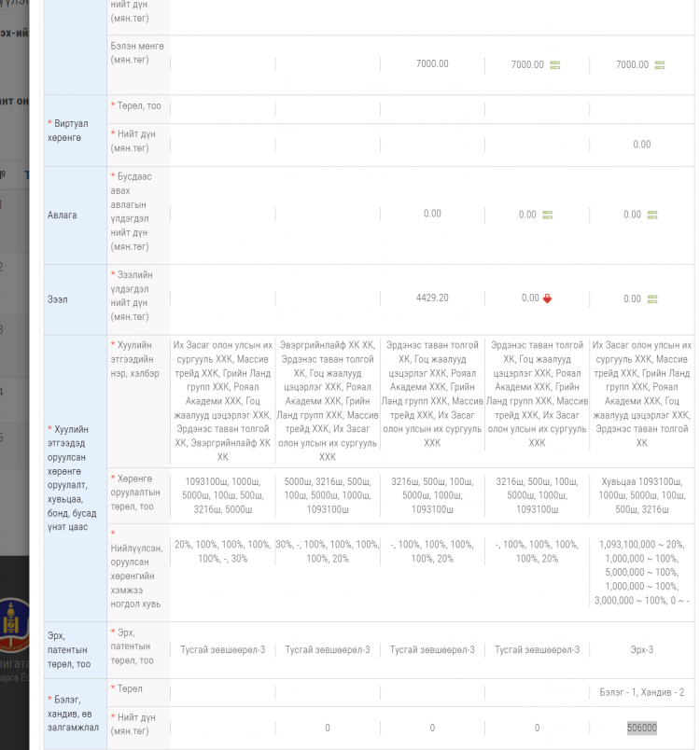Click green equal icon beside the fourth-column 7000.00
Screen dimensions: 700x750
tap(555, 65)
